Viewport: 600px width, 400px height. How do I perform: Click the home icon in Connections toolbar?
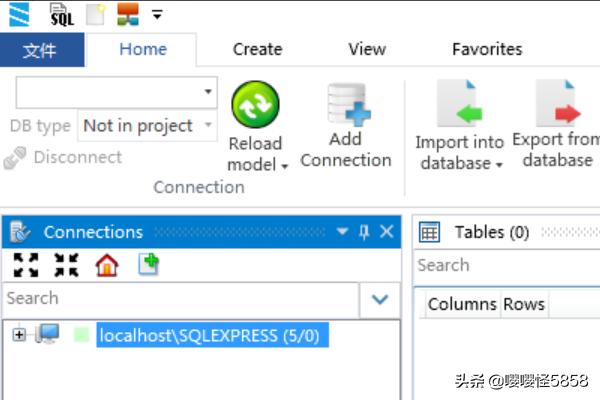tap(106, 265)
